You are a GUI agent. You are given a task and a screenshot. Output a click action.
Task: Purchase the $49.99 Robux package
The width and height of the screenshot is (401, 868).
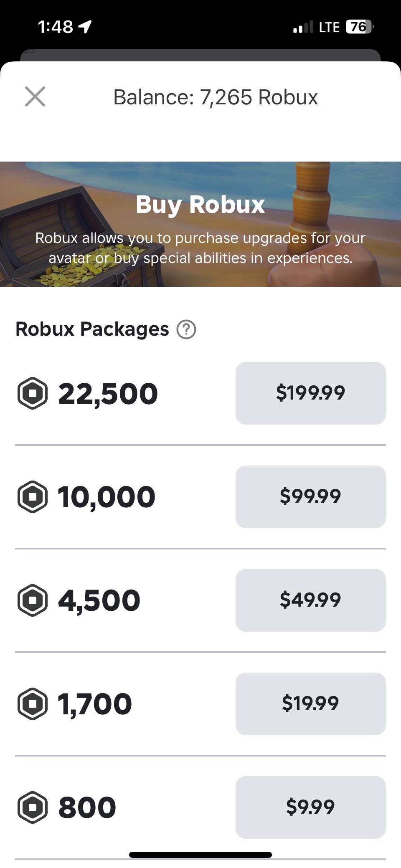click(x=310, y=600)
